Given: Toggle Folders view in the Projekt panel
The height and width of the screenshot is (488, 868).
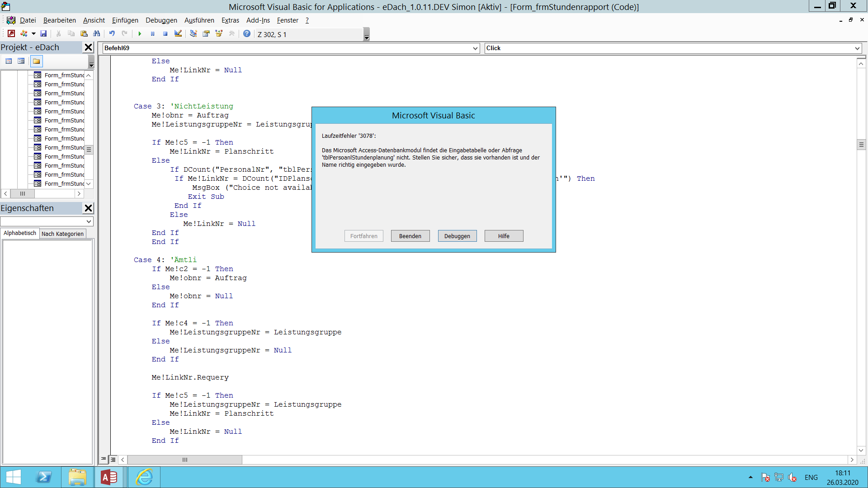Looking at the screenshot, I should [37, 61].
